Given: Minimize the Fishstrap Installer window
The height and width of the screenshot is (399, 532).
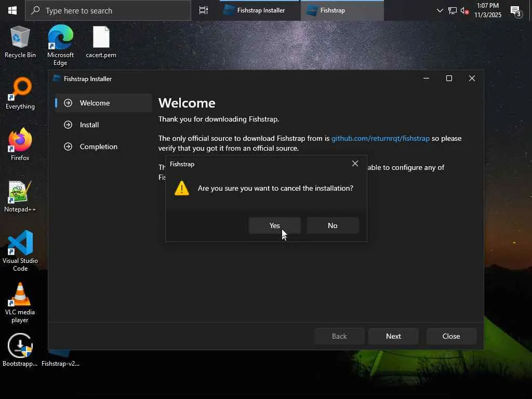Looking at the screenshot, I should click(426, 78).
